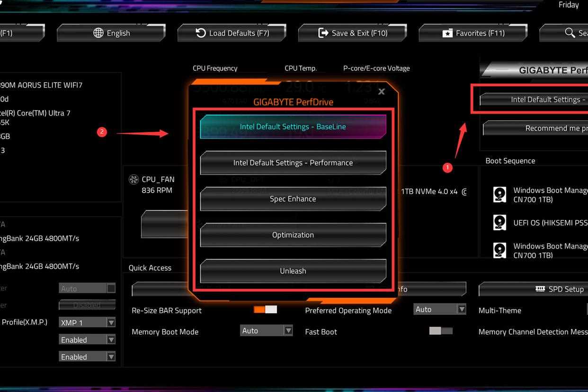This screenshot has width=588, height=392.
Task: Click the globe icon beside English
Action: click(98, 33)
